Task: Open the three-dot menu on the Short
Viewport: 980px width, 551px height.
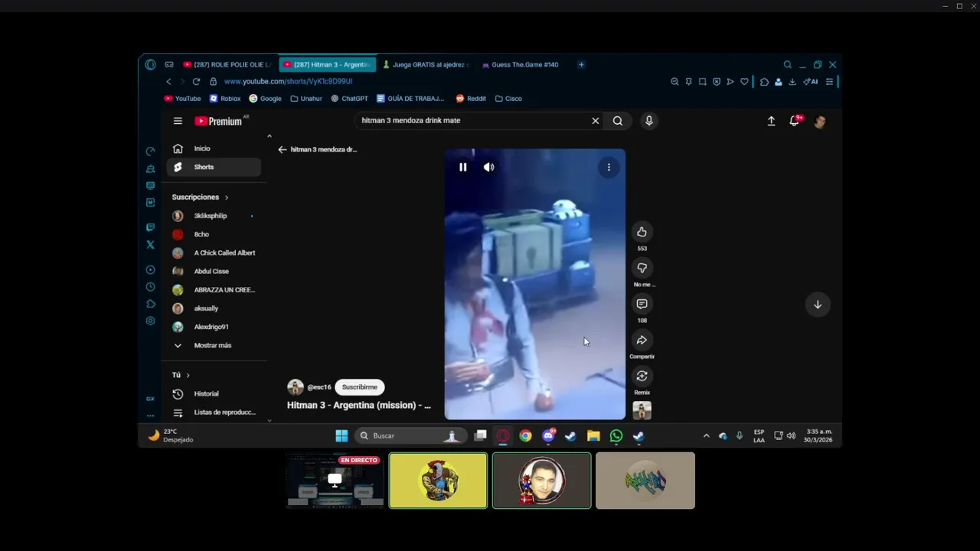Action: (609, 167)
